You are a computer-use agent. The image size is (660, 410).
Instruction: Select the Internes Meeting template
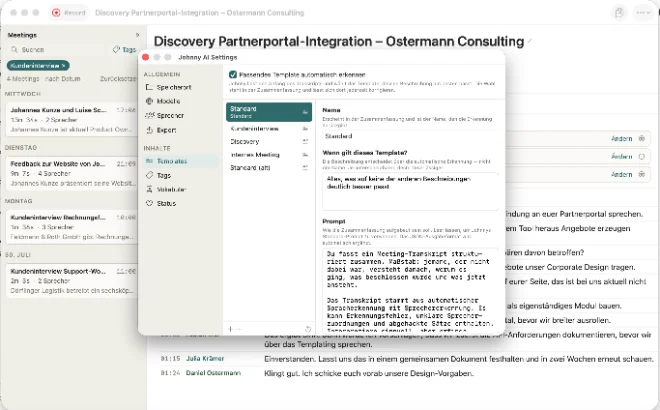[x=269, y=154]
